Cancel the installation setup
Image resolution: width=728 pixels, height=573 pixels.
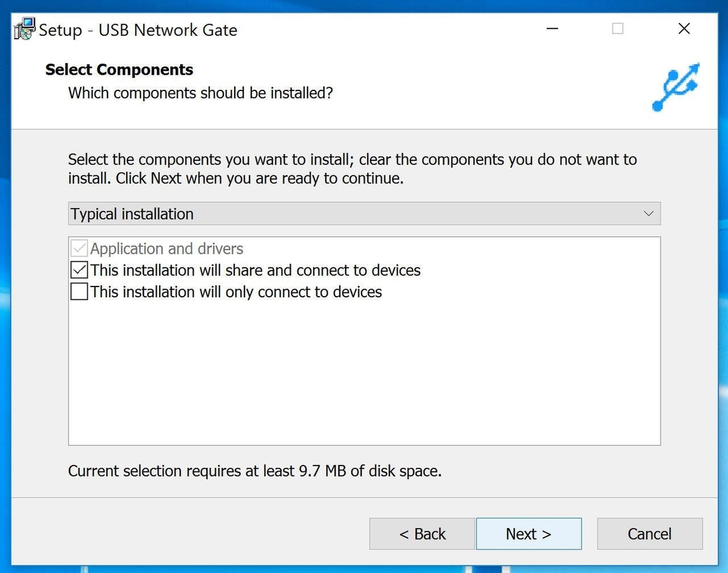[x=649, y=534]
